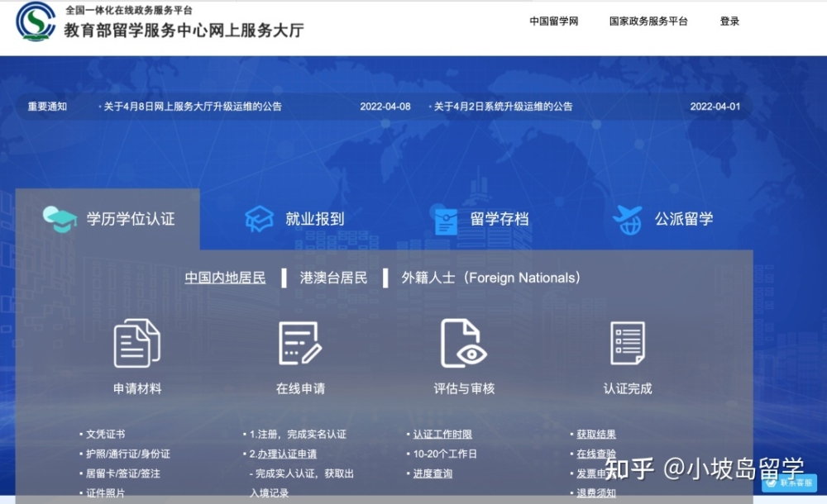The image size is (827, 504).
Task: Click the 登录 login link
Action: point(729,21)
